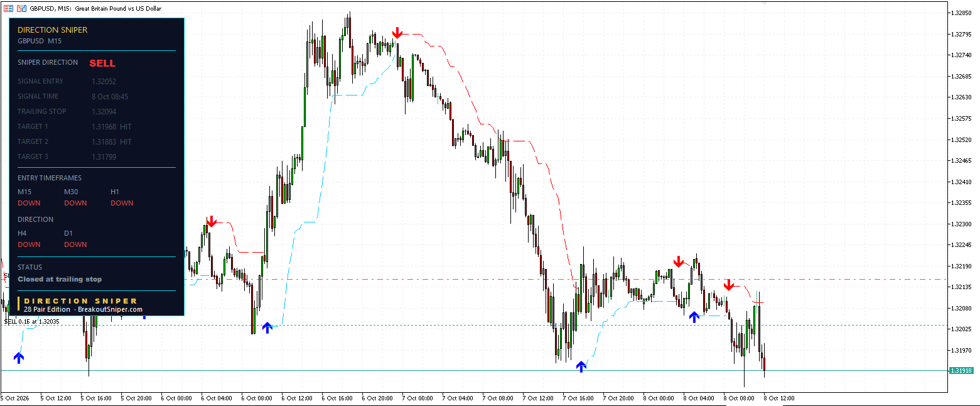980x406 pixels.
Task: Select the blue buy arrow near 8 Oct 04:00
Action: point(694,316)
